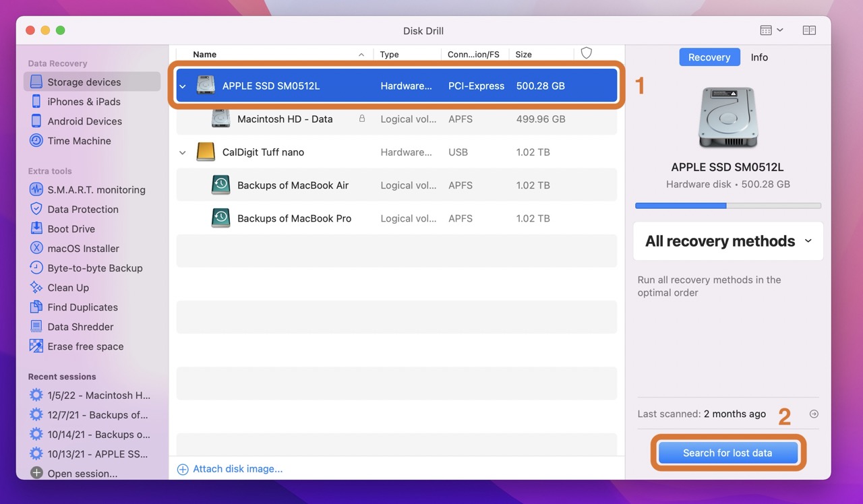Screen dimensions: 863x504
Task: Open Find Duplicates tool
Action: point(82,307)
